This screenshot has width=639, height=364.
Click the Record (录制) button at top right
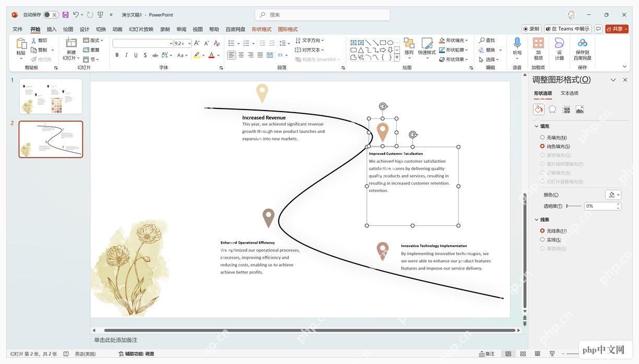[531, 29]
